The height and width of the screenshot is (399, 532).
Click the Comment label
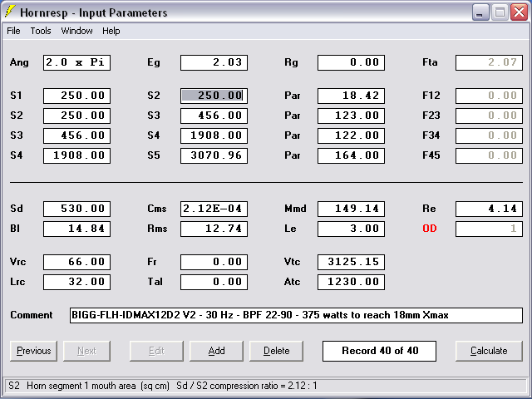pyautogui.click(x=32, y=315)
